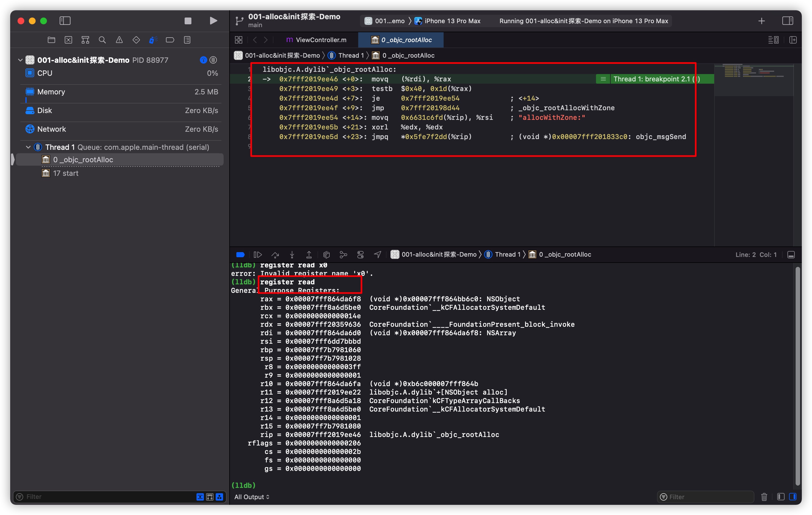
Task: Select the 17 start stack frame
Action: pos(65,173)
